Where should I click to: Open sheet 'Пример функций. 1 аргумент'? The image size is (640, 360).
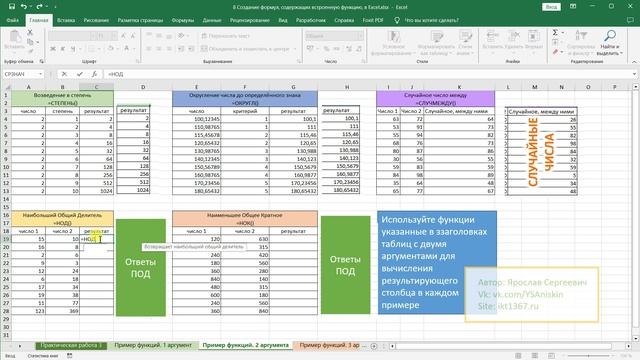pos(153,345)
